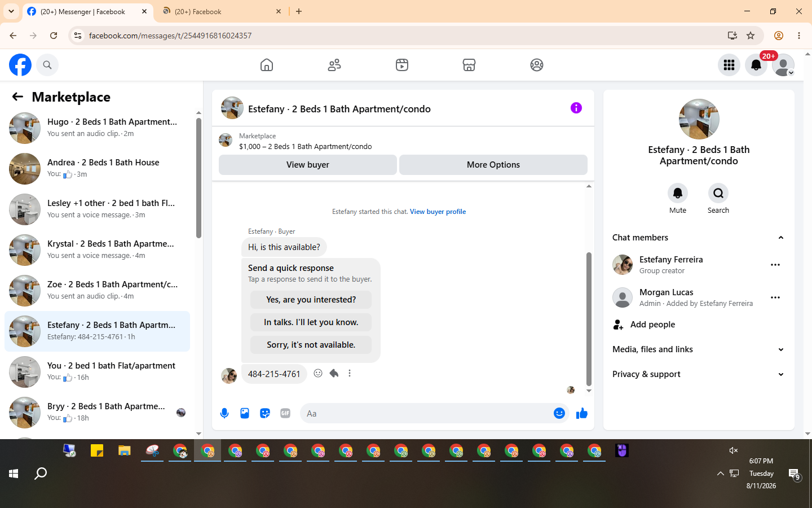The width and height of the screenshot is (812, 508).
Task: Open the Andrea 2 Beds 1 Bath House chat
Action: click(97, 168)
